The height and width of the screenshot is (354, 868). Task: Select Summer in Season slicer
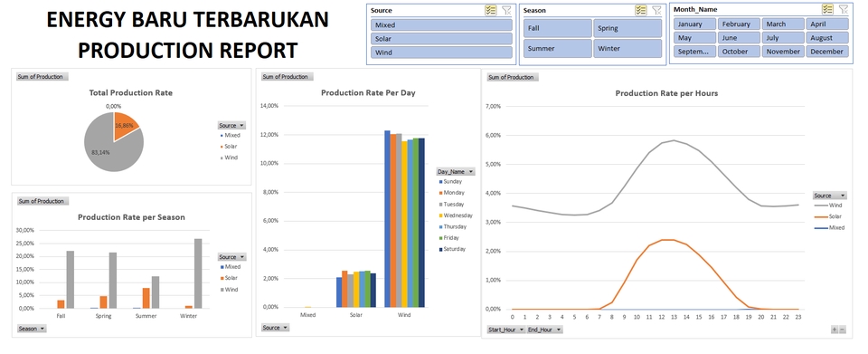(558, 48)
